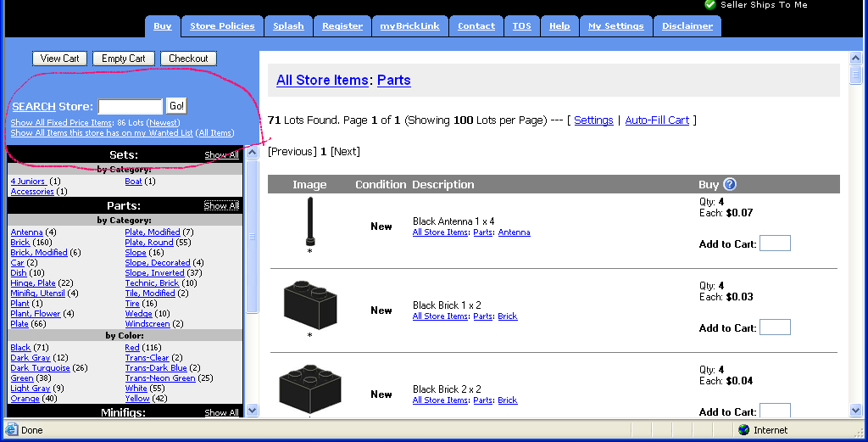Image resolution: width=868 pixels, height=442 pixels.
Task: Open the Hinge, Plate category
Action: (x=33, y=283)
